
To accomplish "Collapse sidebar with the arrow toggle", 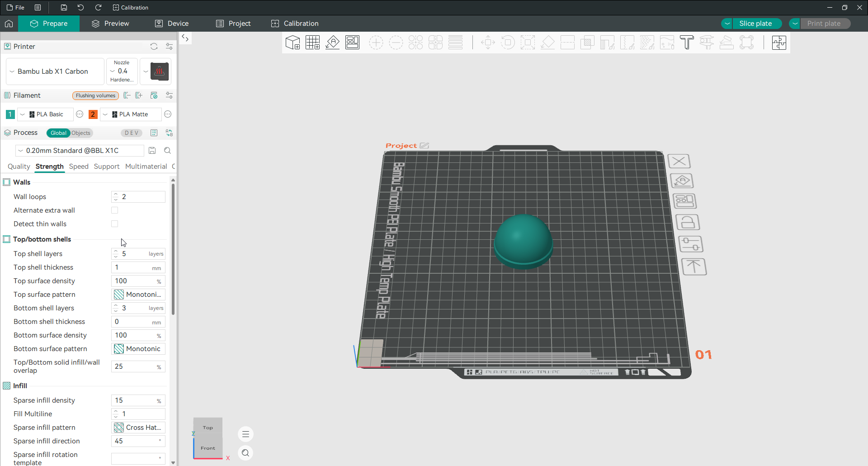I will pyautogui.click(x=185, y=38).
